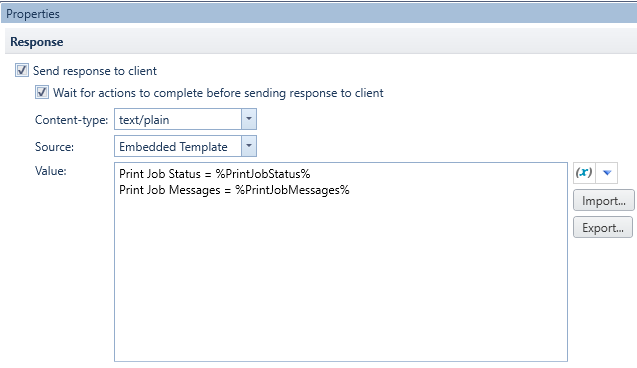Viewport: 637px width, 368px height.
Task: Click inside the text/plain combo box field
Action: 178,119
